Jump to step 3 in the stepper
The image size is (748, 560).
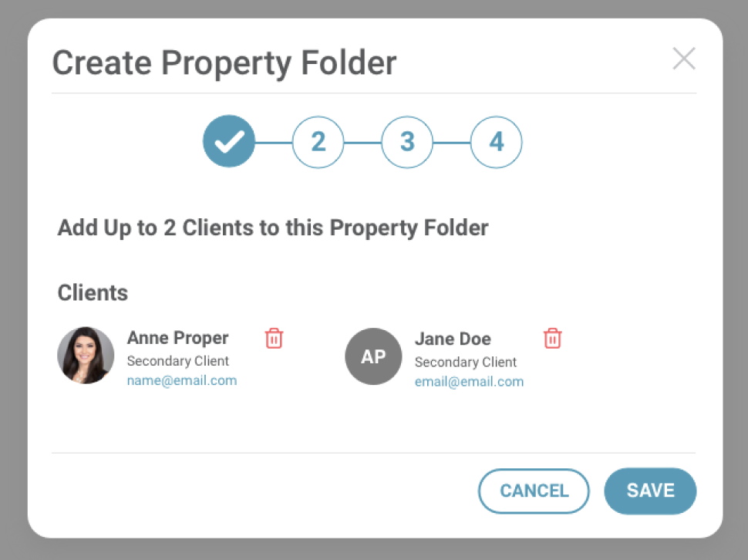click(x=407, y=141)
